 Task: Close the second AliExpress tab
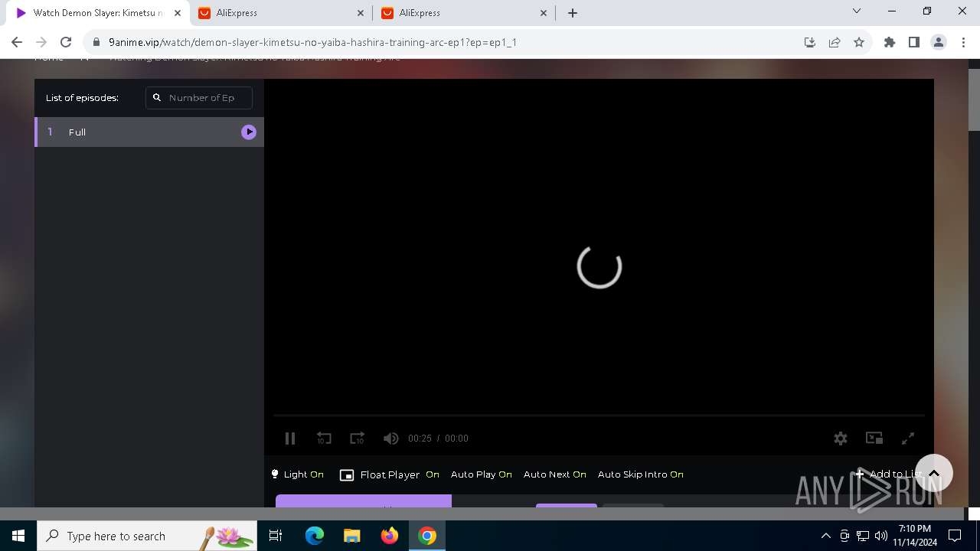coord(544,13)
